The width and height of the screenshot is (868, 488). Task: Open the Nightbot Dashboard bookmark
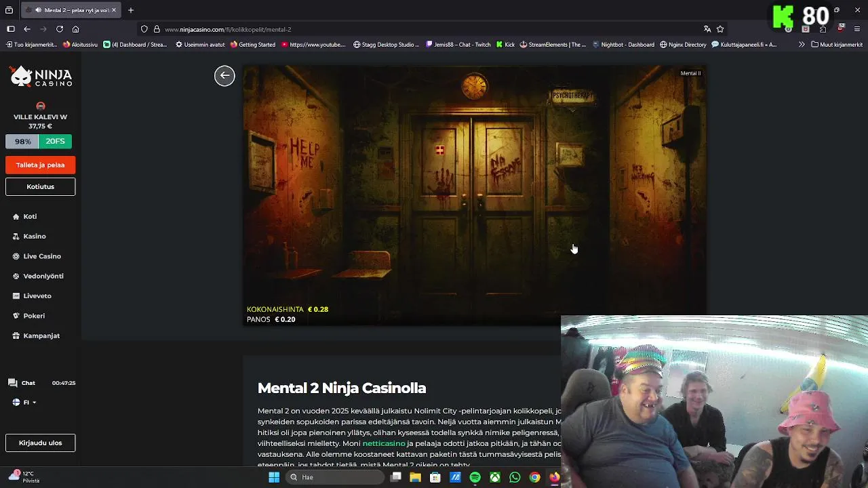pyautogui.click(x=623, y=45)
